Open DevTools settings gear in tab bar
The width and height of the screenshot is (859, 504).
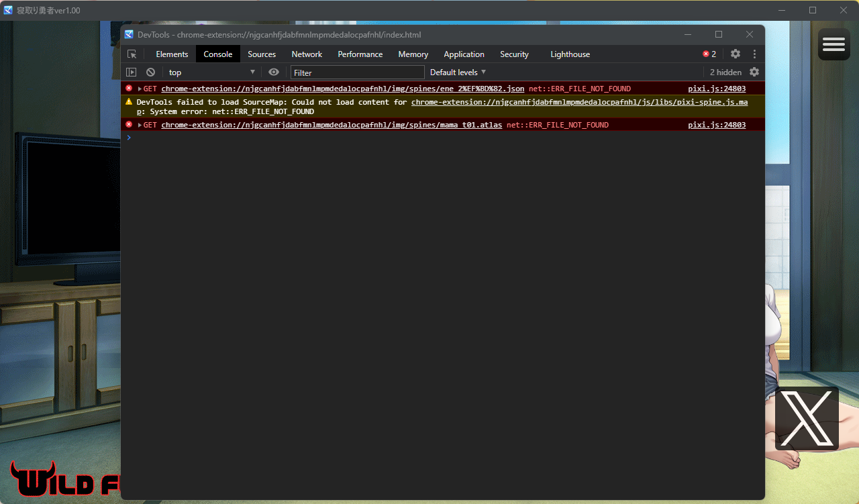[x=736, y=54]
